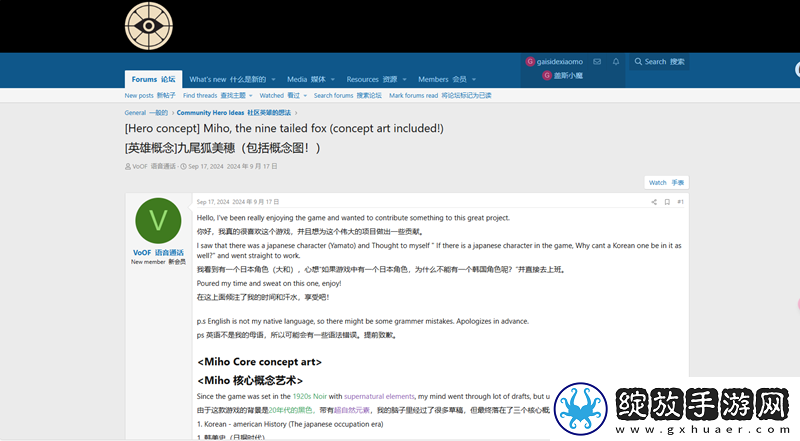800x441 pixels.
Task: Open the inbox envelope icon
Action: pyautogui.click(x=597, y=62)
